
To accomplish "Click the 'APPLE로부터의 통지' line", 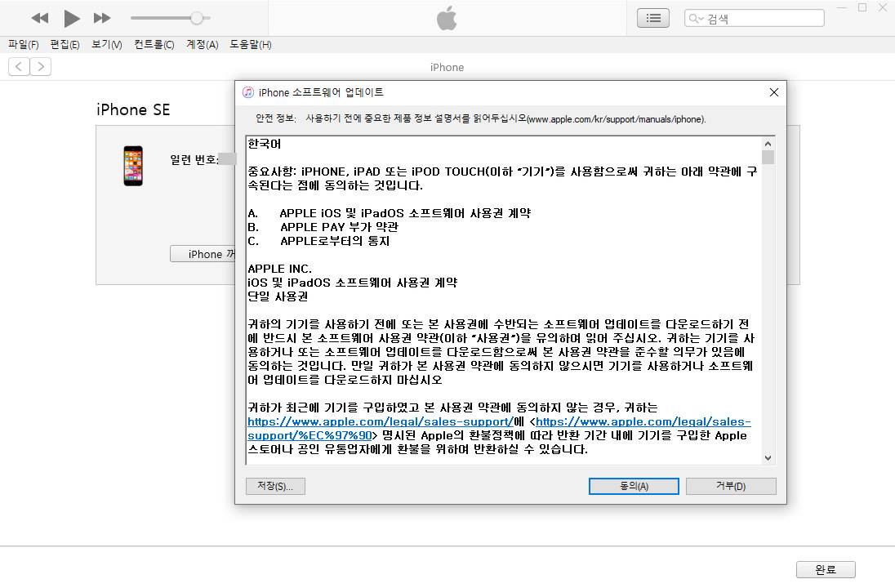I will [x=335, y=241].
